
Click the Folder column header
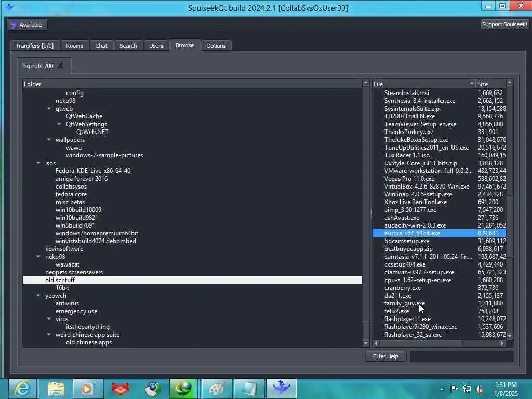[x=192, y=84]
